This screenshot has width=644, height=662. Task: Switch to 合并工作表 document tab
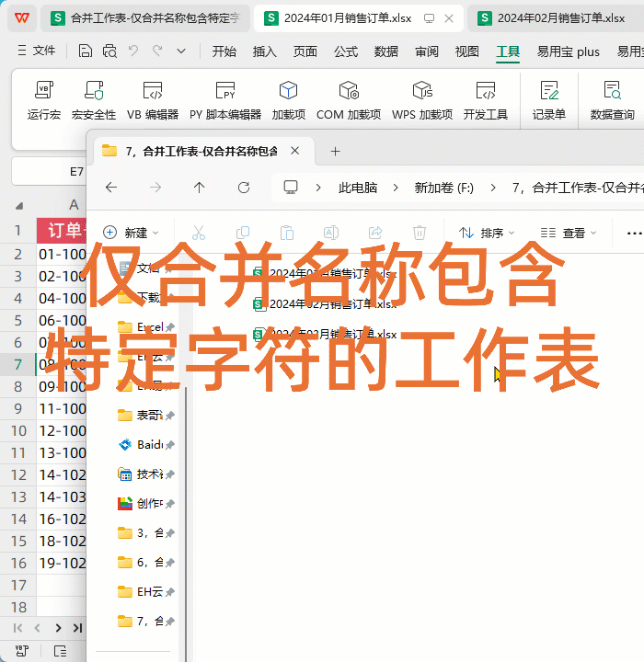[x=145, y=18]
